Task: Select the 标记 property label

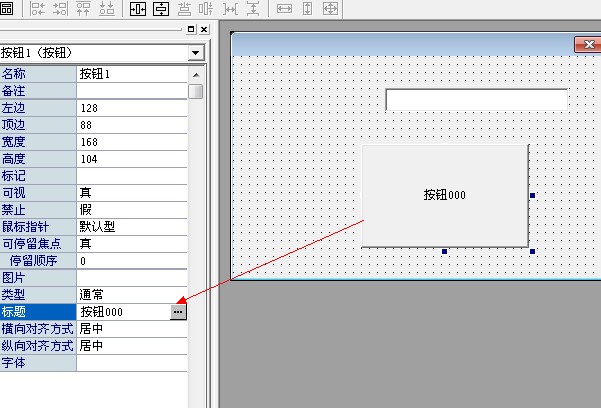Action: click(x=38, y=176)
